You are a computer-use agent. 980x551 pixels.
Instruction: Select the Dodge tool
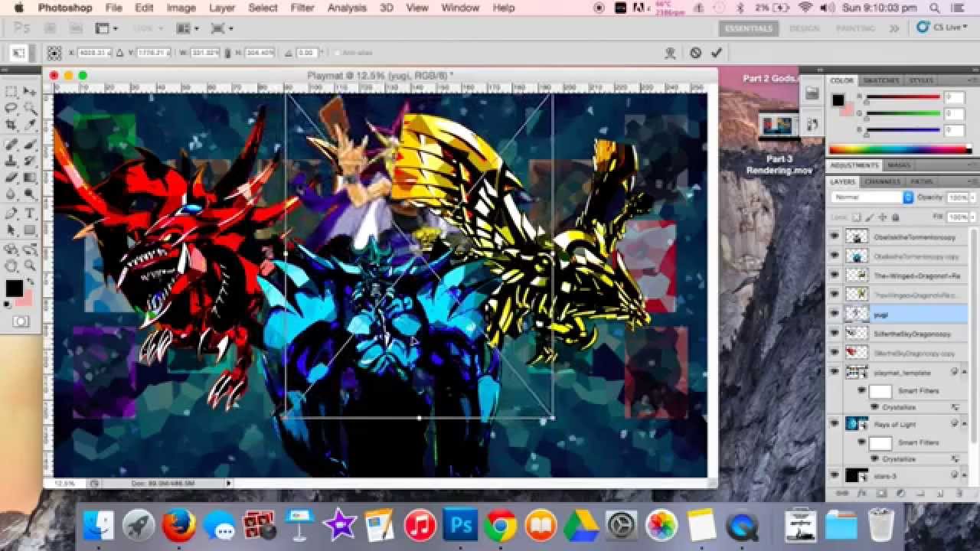pyautogui.click(x=30, y=195)
